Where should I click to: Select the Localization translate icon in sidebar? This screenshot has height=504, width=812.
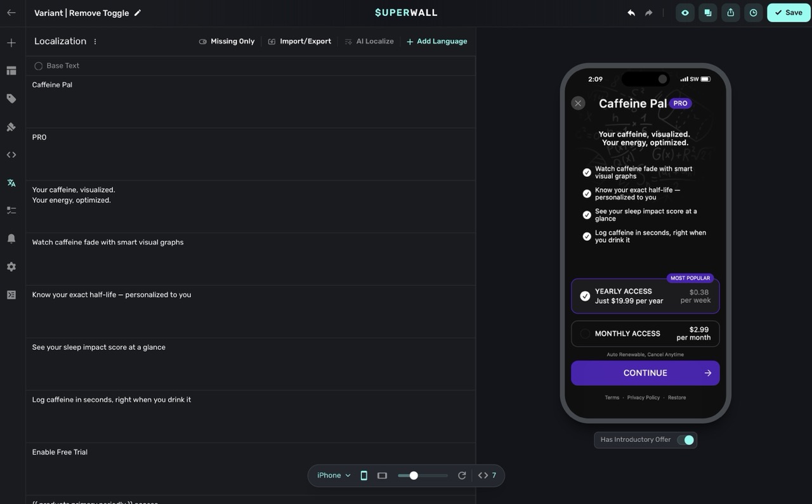coord(11,182)
